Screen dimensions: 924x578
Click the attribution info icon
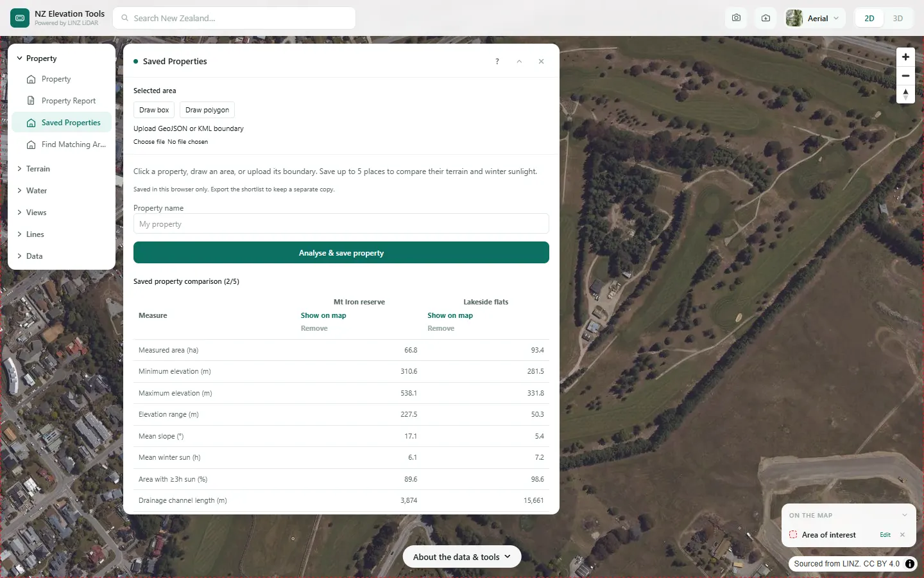pos(910,564)
